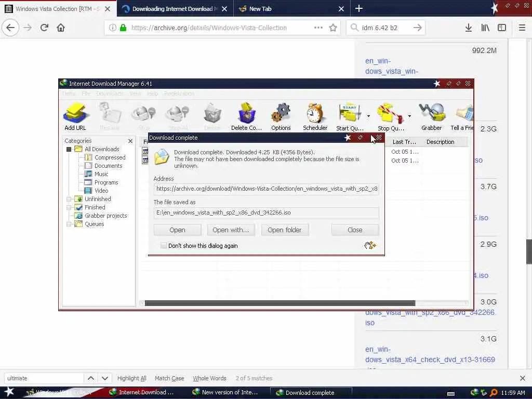Click the site information icon in URL bar

(x=112, y=28)
